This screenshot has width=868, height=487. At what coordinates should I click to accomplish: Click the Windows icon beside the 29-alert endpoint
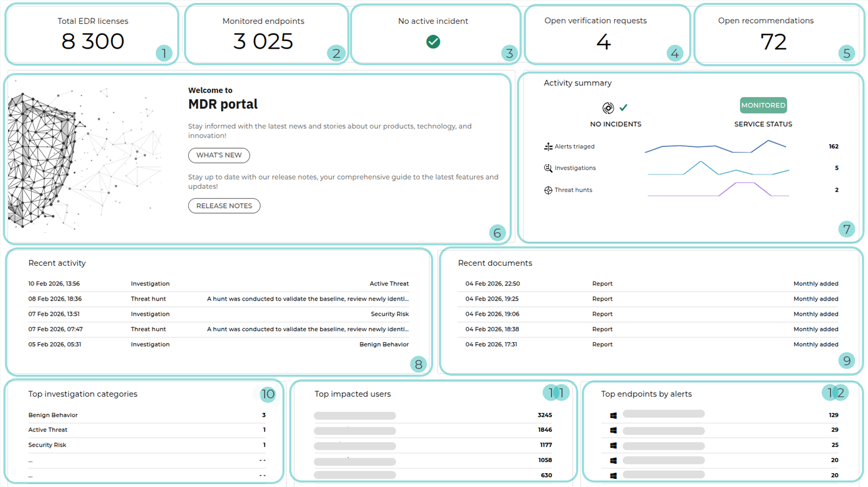[x=613, y=430]
